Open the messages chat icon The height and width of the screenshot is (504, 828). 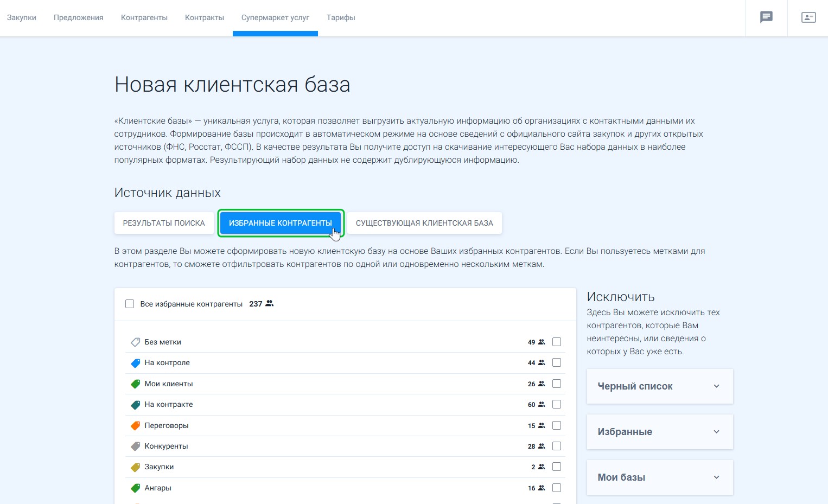(766, 17)
